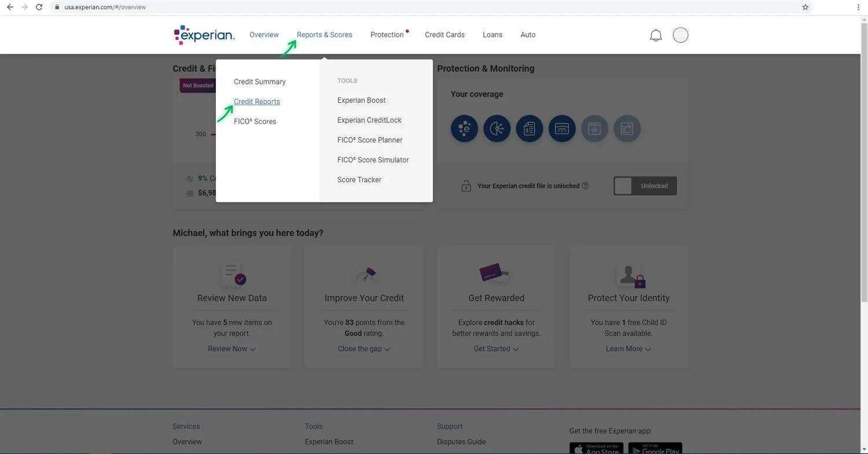868x454 pixels.
Task: Click the Experian logo
Action: [x=204, y=35]
